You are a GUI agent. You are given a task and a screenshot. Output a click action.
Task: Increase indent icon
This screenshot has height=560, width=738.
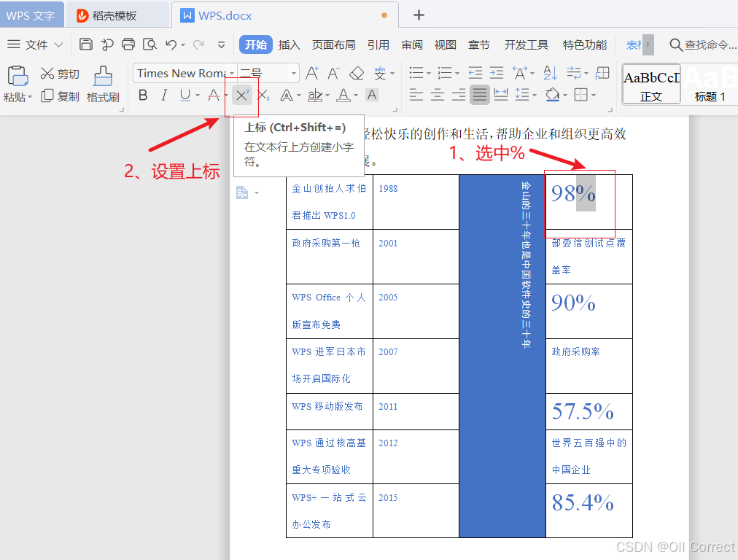click(497, 73)
